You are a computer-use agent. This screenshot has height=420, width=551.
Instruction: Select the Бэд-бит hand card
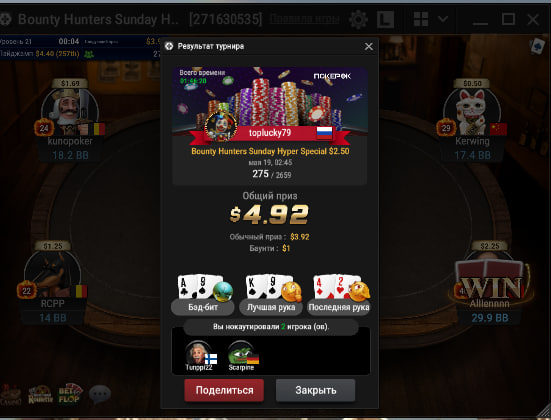[x=203, y=295]
